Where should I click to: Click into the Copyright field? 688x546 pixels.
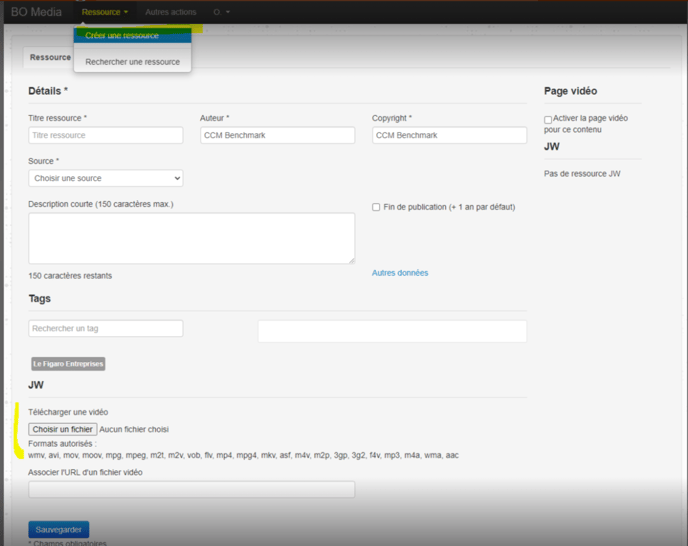[x=449, y=135]
